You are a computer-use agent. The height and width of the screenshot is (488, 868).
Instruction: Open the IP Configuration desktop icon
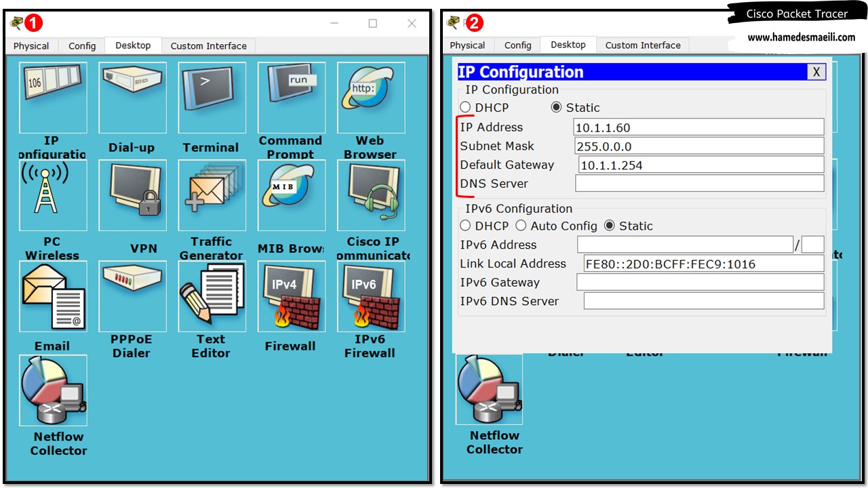click(x=53, y=98)
